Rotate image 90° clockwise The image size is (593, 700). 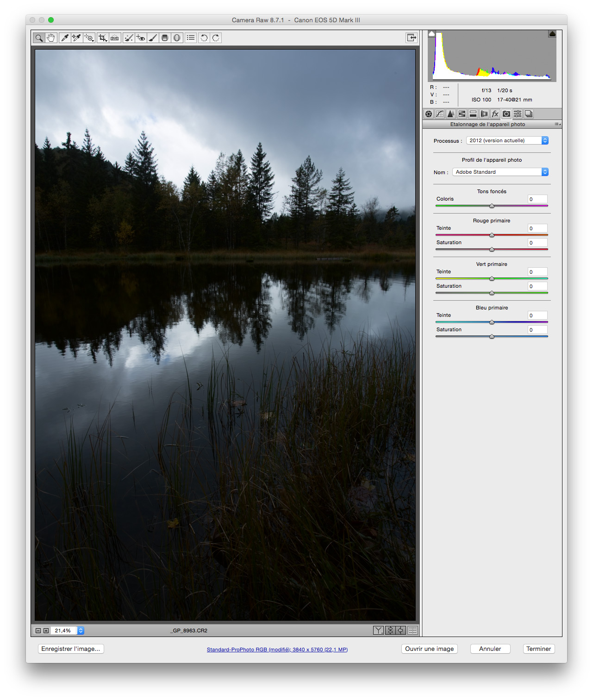[216, 38]
